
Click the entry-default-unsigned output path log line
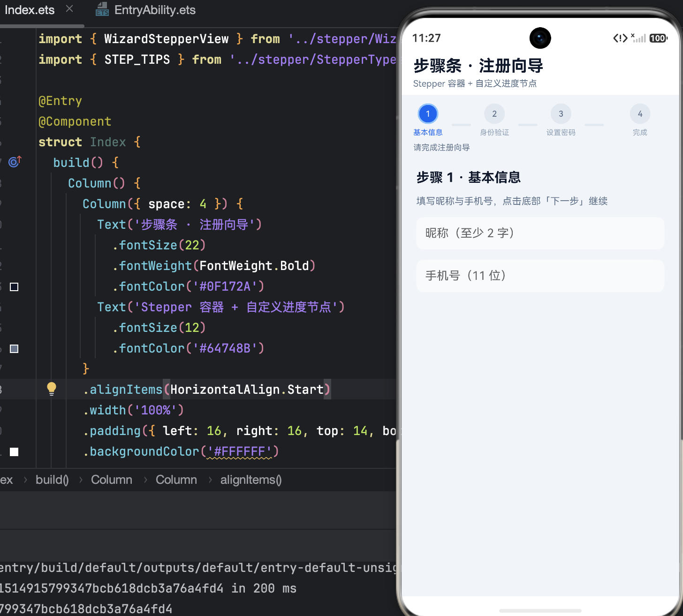[198, 568]
